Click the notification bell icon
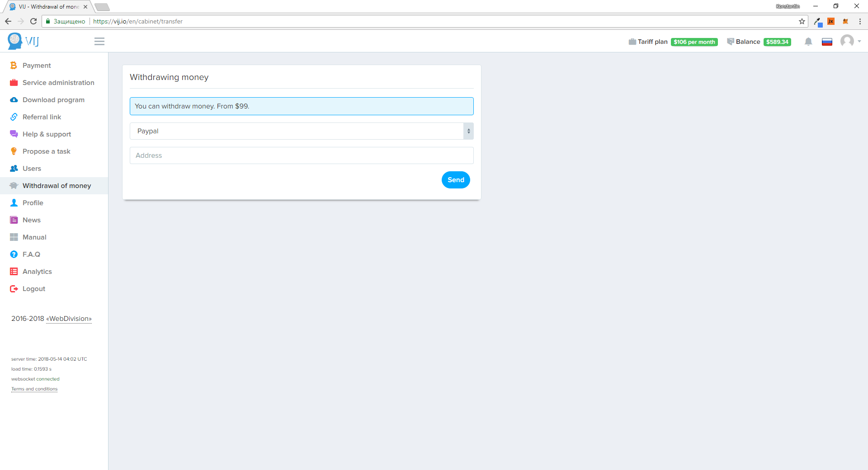 pyautogui.click(x=808, y=42)
